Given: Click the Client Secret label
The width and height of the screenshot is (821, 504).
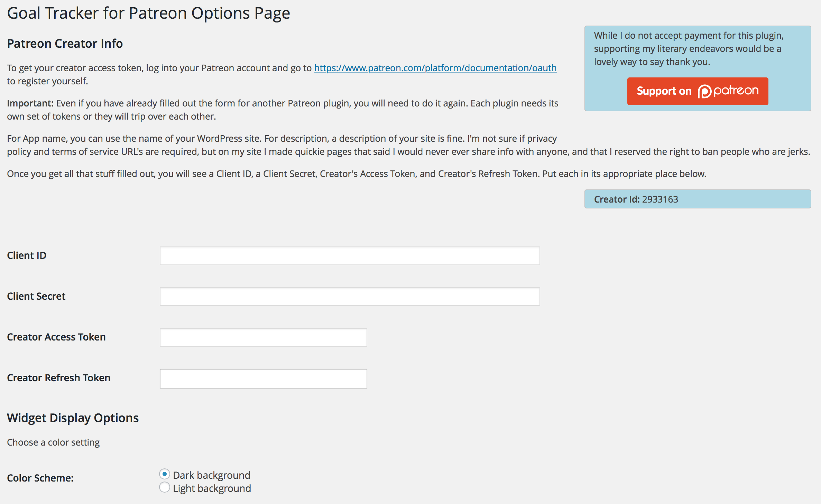Looking at the screenshot, I should [36, 296].
